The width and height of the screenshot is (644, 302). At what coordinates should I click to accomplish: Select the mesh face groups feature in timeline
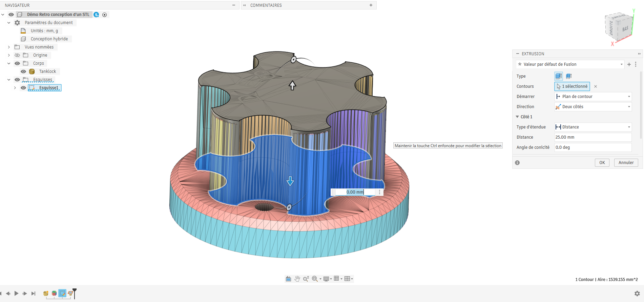54,294
